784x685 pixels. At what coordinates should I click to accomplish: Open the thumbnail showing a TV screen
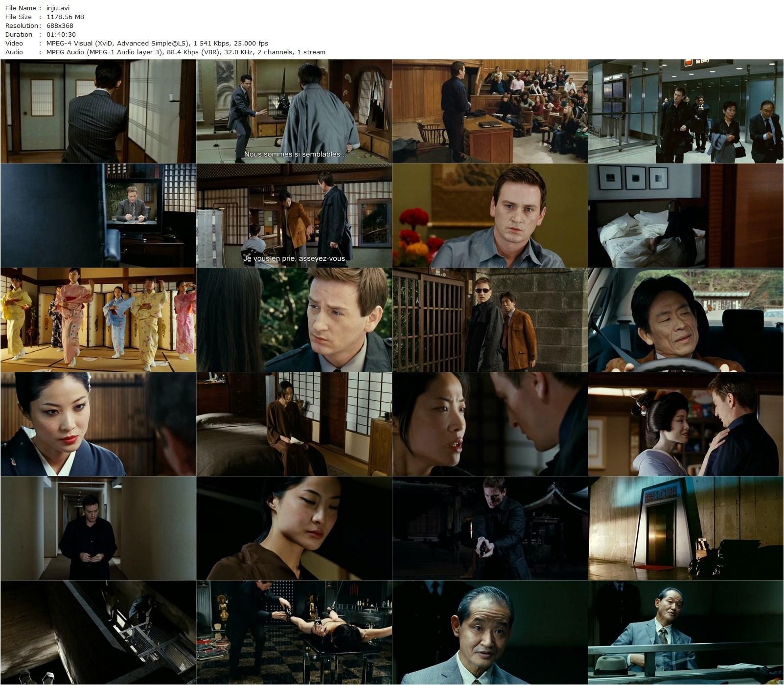[98, 216]
